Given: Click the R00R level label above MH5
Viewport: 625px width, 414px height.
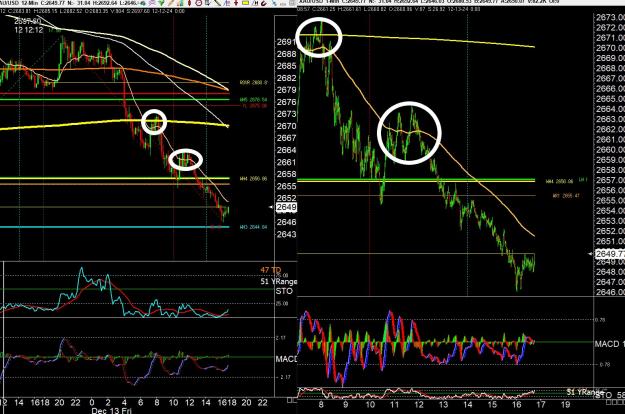Looking at the screenshot, I should pos(253,82).
